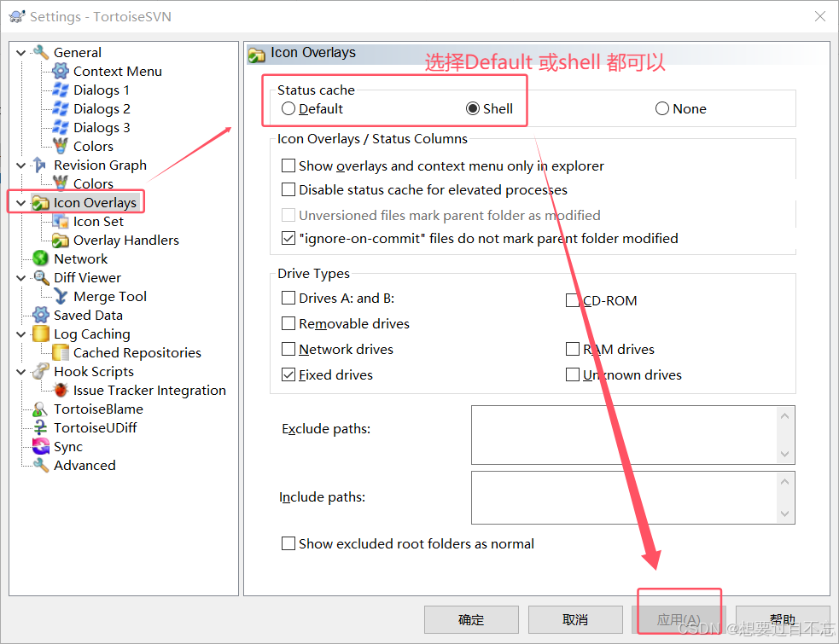Click the General wrench icon
Screen dimensions: 839x644
tap(41, 52)
